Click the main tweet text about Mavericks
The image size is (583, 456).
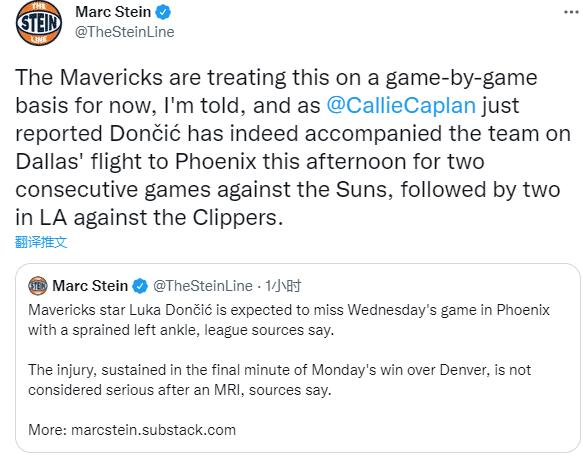[x=293, y=147]
